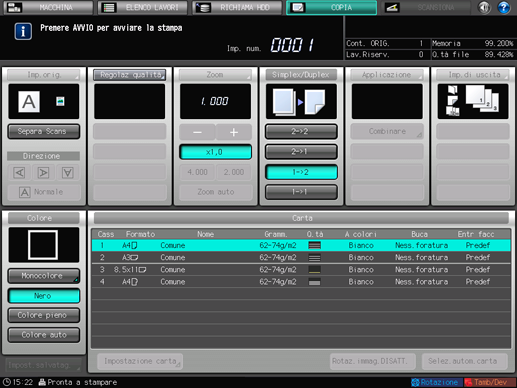The height and width of the screenshot is (388, 517).
Task: Select 1->2 duplex mode
Action: click(301, 172)
